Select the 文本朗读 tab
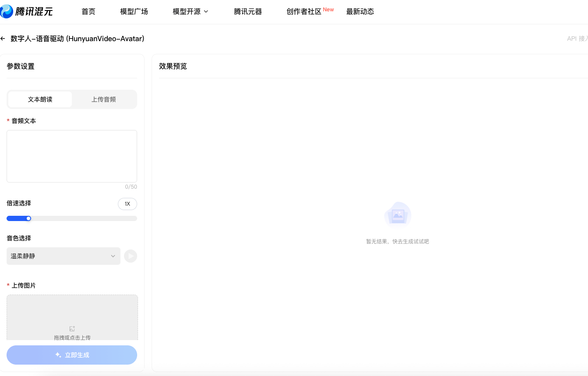This screenshot has width=588, height=376. pyautogui.click(x=39, y=99)
